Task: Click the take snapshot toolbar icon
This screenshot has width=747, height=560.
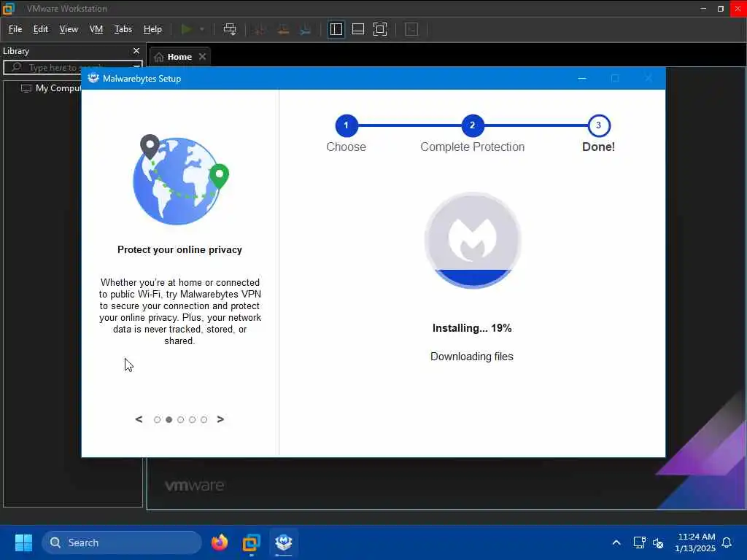Action: click(260, 29)
